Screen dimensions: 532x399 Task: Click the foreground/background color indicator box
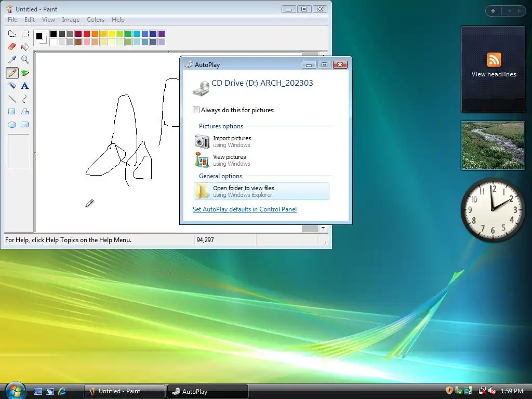41,37
